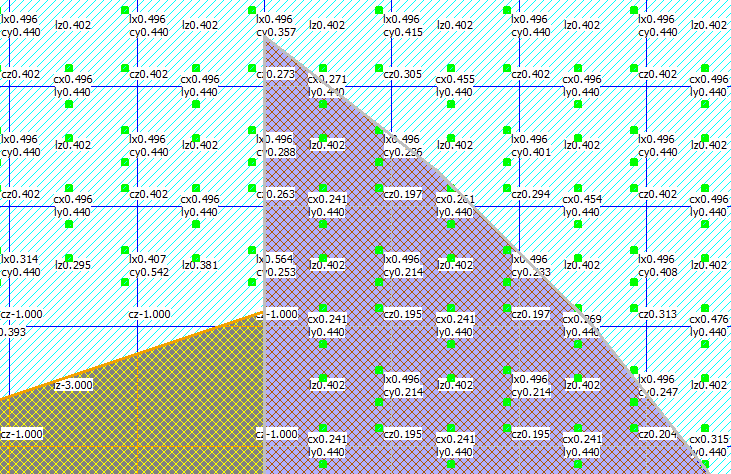
Task: Click the cy0.542 value
Action: (x=149, y=272)
